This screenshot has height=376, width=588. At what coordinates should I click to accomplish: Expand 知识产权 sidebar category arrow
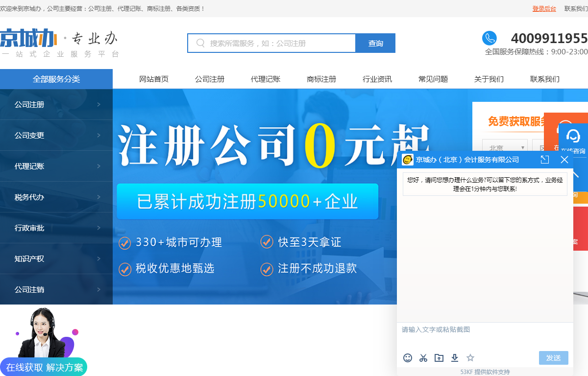click(x=98, y=258)
